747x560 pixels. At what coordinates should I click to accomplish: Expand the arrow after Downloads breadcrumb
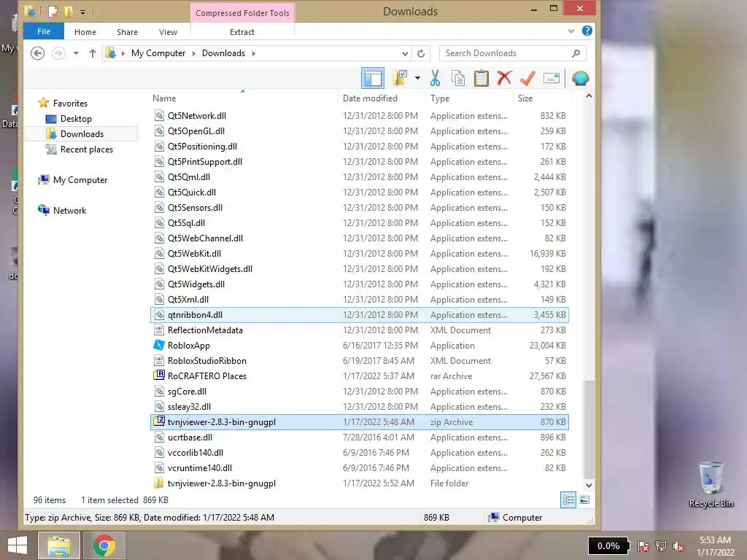[x=253, y=53]
